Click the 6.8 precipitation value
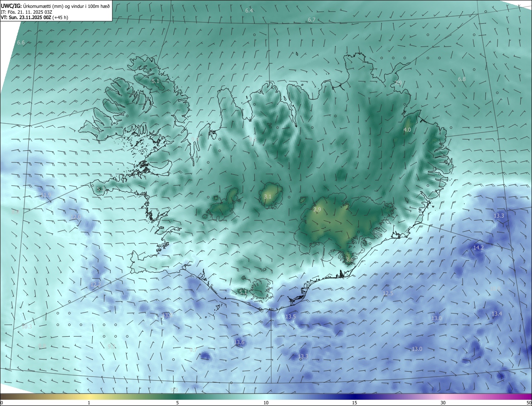 point(462,79)
